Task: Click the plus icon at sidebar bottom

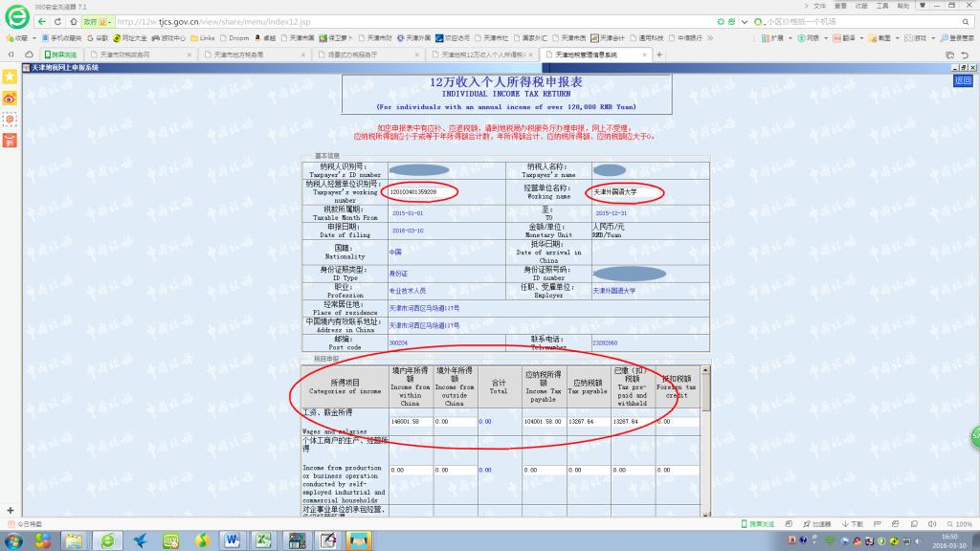Action: tap(10, 511)
